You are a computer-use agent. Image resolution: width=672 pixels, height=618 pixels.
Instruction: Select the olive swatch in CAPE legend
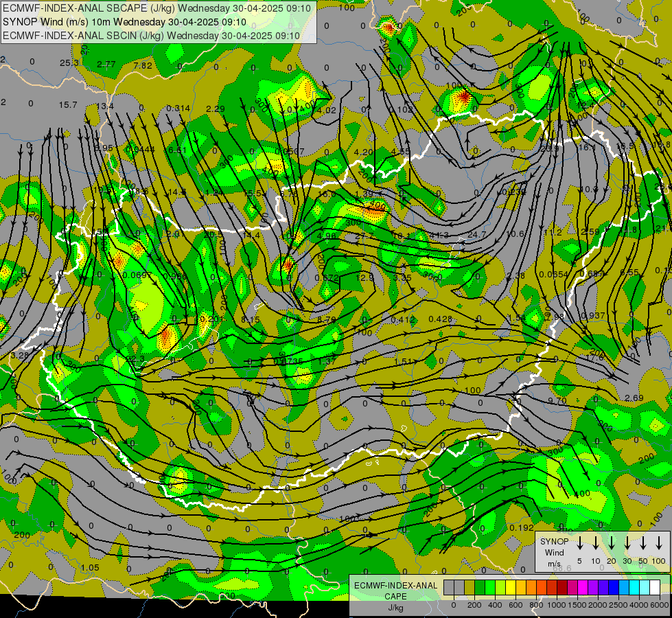click(x=470, y=588)
